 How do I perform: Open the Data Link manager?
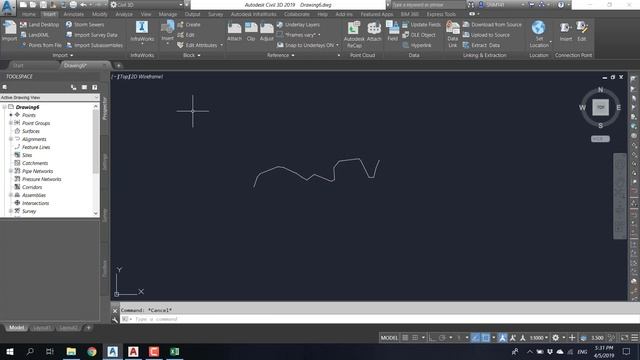click(x=453, y=34)
